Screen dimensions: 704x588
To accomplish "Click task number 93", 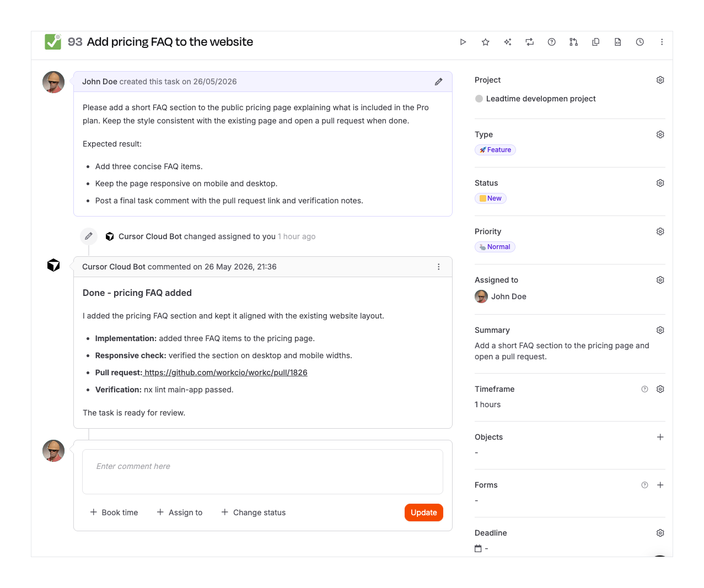I will (75, 42).
